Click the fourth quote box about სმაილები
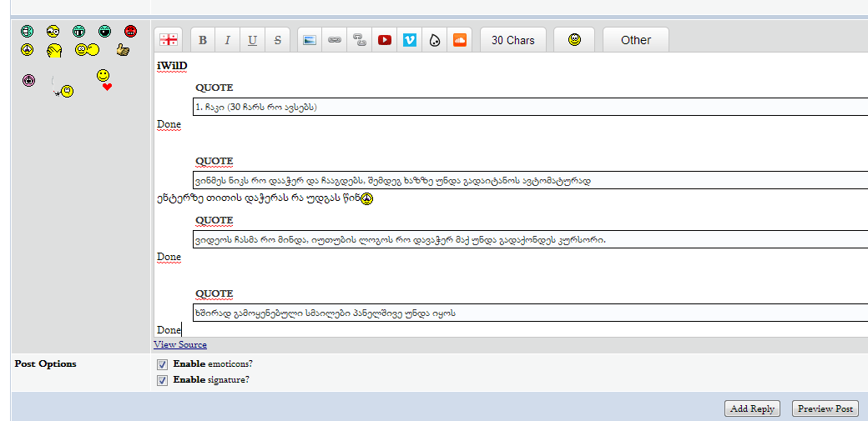 (530, 313)
